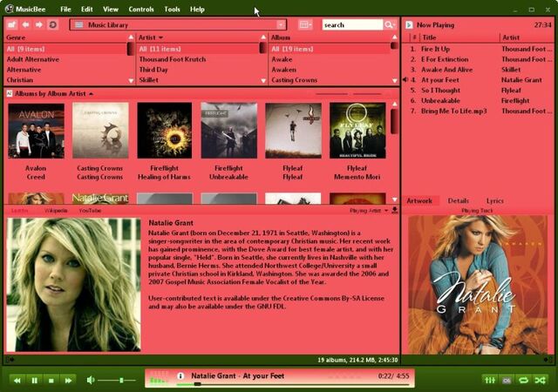
Task: Click the bottom-left status bar panel icon
Action: point(10,360)
